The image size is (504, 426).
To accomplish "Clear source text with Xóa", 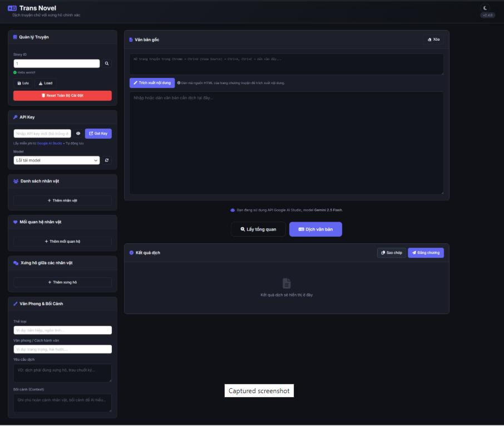I will click(x=433, y=40).
